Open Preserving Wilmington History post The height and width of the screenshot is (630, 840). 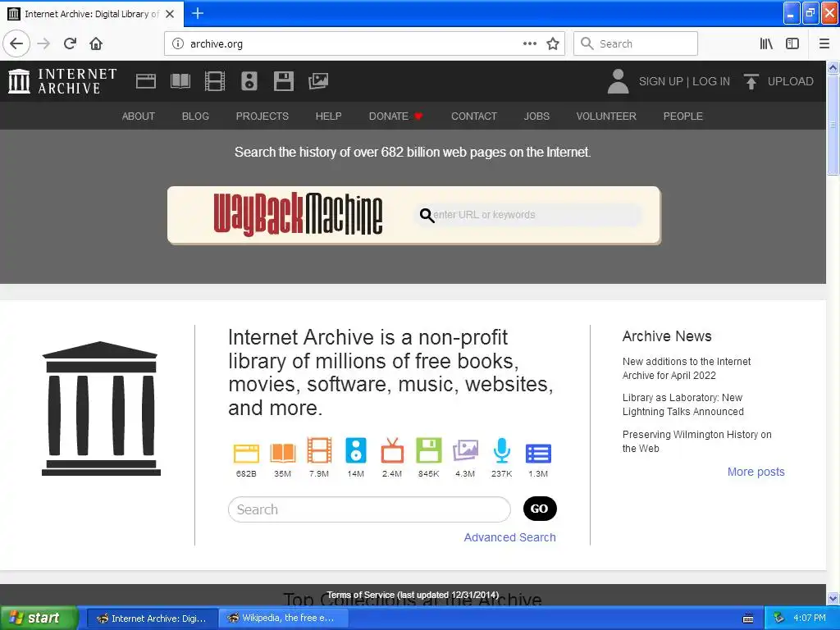(696, 441)
